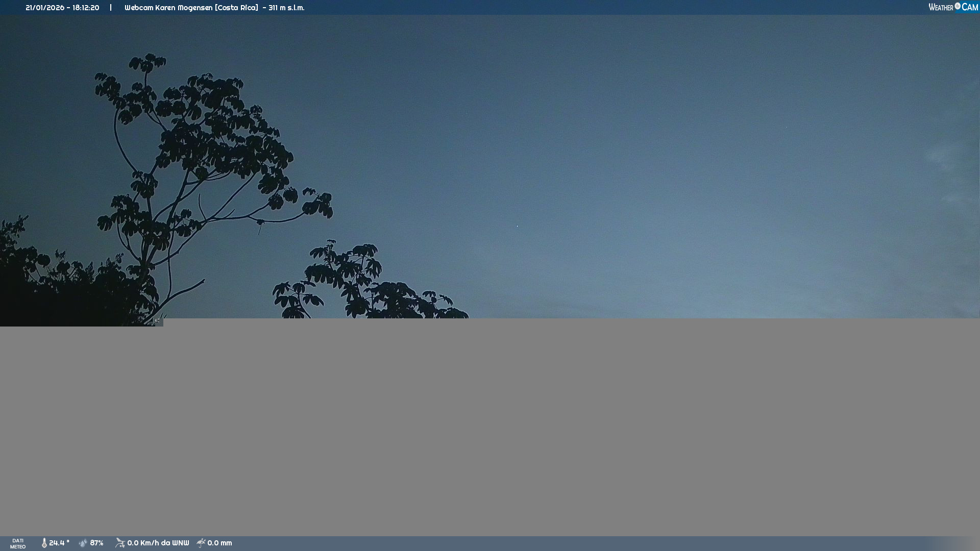
Task: Click the DATI METEO label
Action: click(18, 543)
